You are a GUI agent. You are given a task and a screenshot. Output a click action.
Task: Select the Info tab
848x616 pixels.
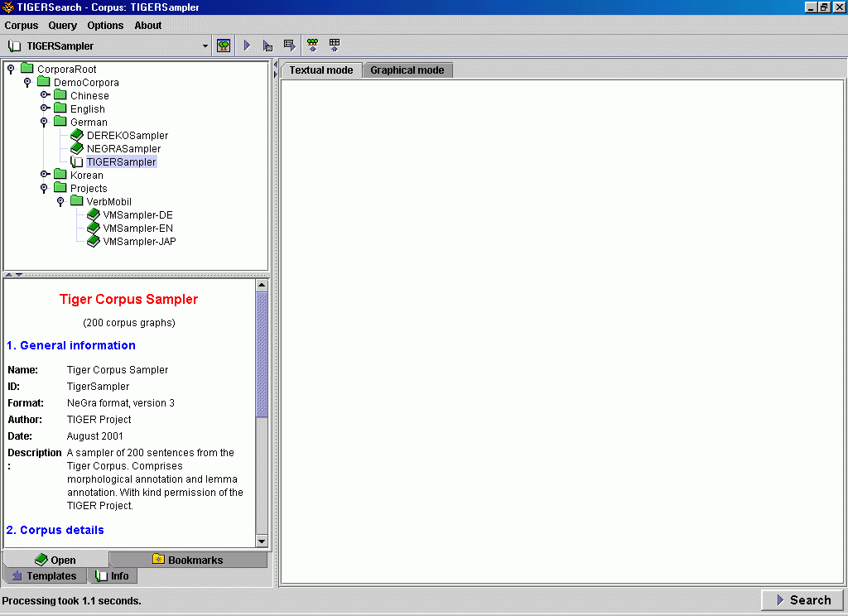112,576
